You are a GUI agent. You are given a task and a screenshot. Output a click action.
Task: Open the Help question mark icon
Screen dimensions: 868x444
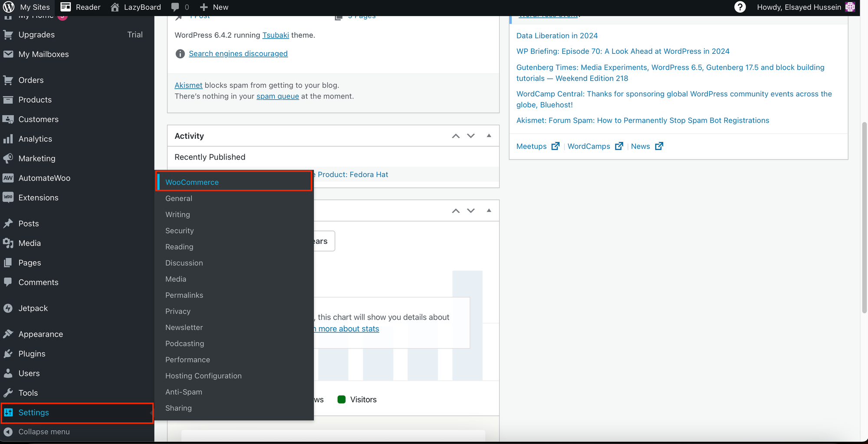pos(740,7)
